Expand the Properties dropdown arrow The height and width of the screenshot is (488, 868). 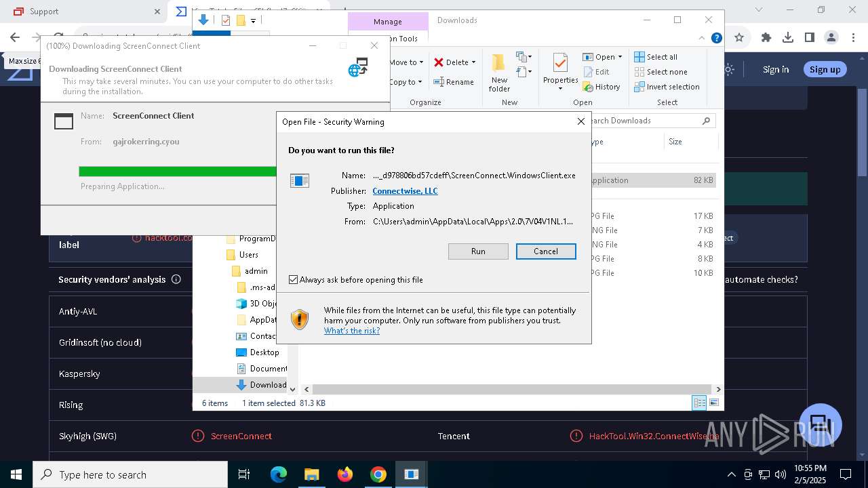560,89
